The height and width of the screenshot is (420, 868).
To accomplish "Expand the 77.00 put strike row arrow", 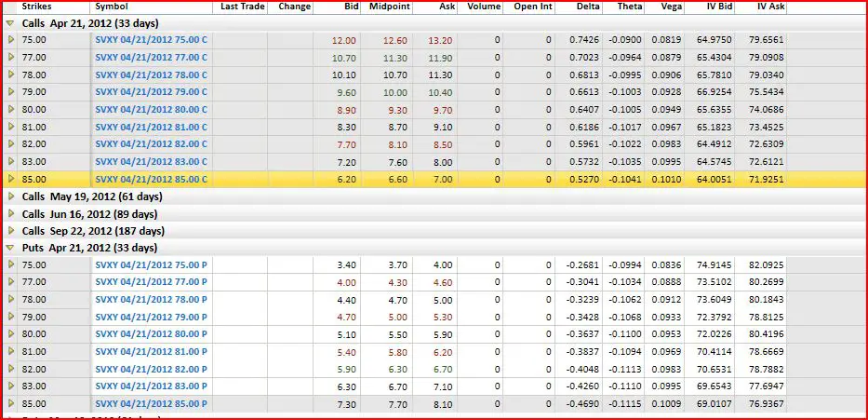I will (11, 281).
